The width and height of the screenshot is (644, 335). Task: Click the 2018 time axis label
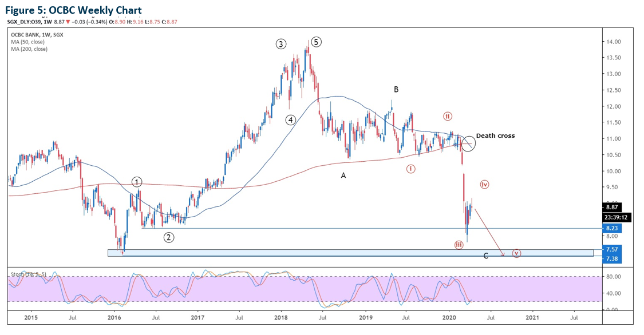click(281, 317)
